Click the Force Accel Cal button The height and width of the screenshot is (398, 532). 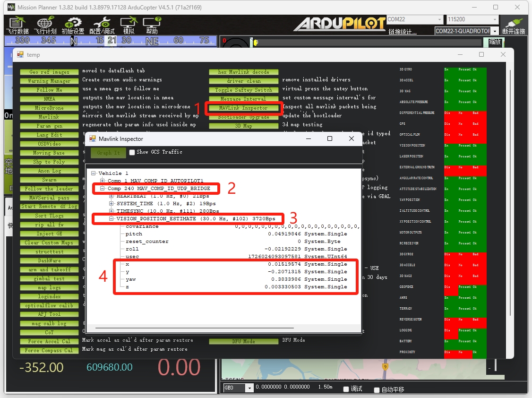click(49, 341)
